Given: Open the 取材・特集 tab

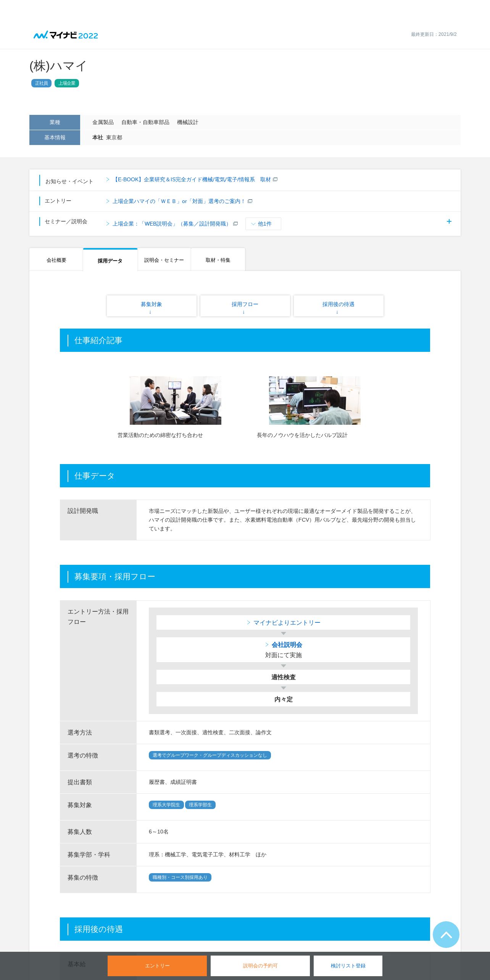Looking at the screenshot, I should (218, 260).
